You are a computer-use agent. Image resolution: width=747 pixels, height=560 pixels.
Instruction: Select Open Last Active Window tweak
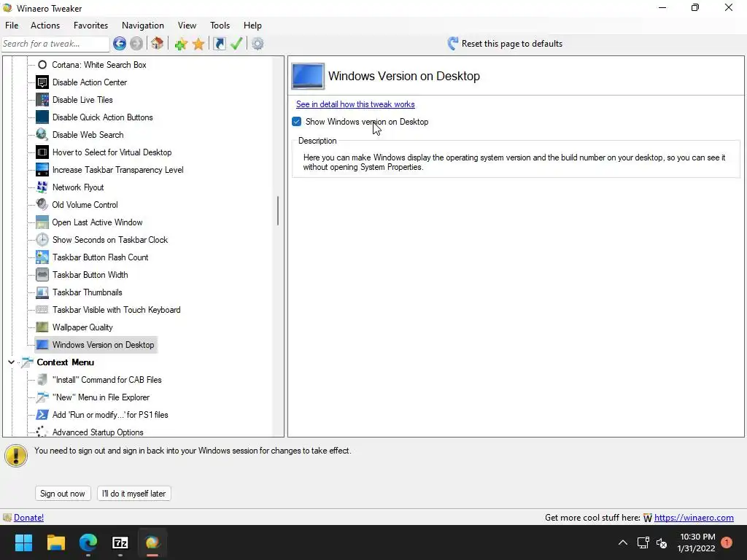[97, 222]
